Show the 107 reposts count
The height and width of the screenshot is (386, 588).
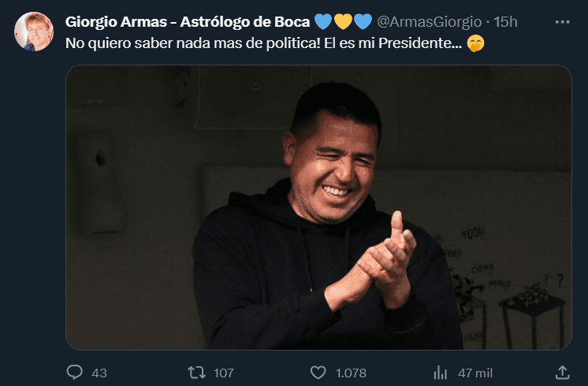coord(224,373)
